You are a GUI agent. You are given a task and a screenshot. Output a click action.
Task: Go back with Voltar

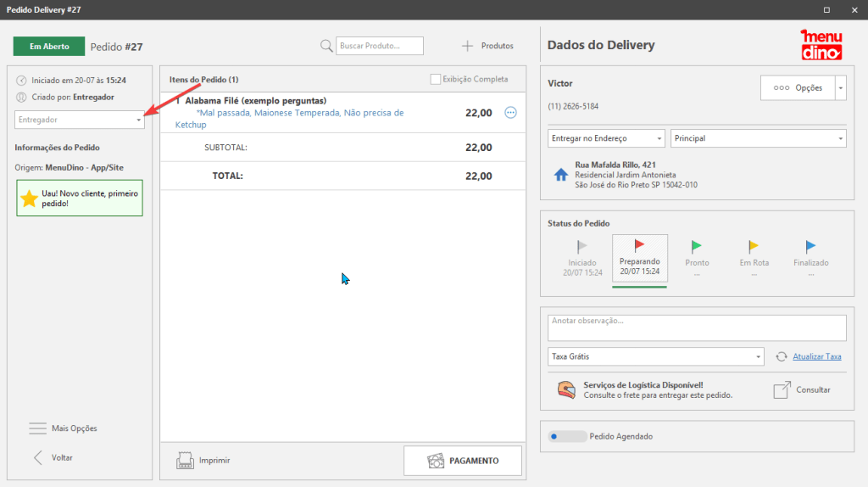coord(53,457)
